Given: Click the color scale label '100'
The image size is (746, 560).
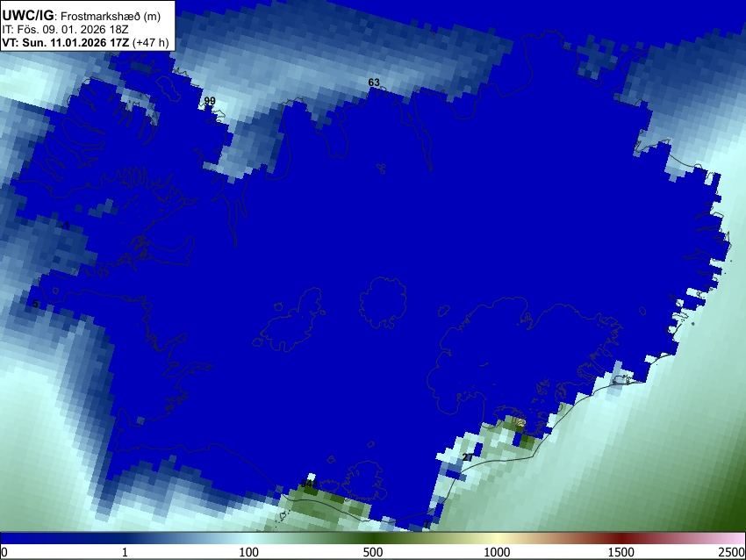Looking at the screenshot, I should (x=248, y=552).
